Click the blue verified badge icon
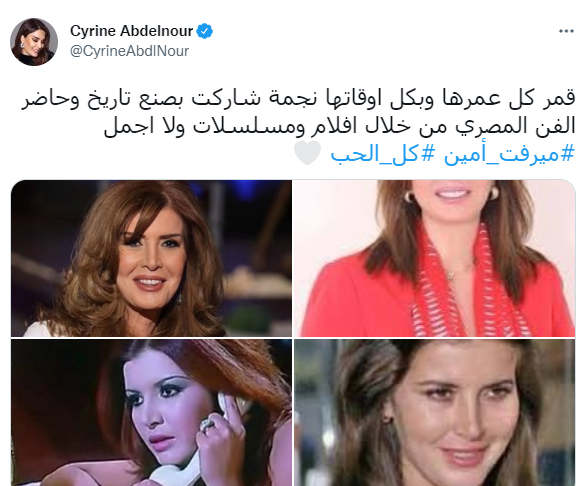This screenshot has height=486, width=580. click(x=205, y=31)
